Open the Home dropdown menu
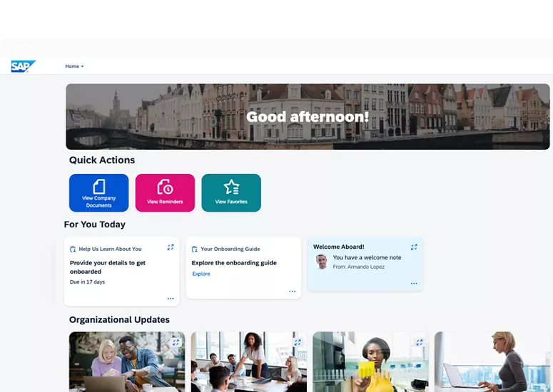Image resolution: width=553 pixels, height=392 pixels. [x=74, y=66]
